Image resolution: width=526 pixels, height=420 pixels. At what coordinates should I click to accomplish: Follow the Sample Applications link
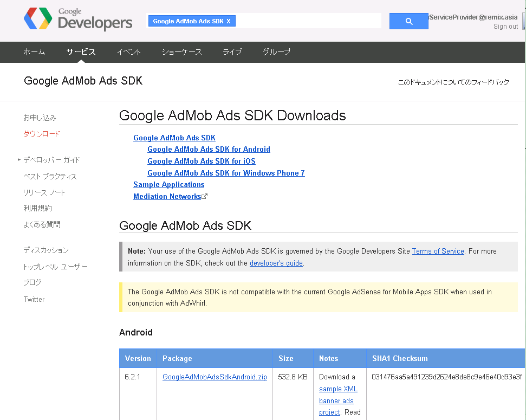tap(168, 184)
